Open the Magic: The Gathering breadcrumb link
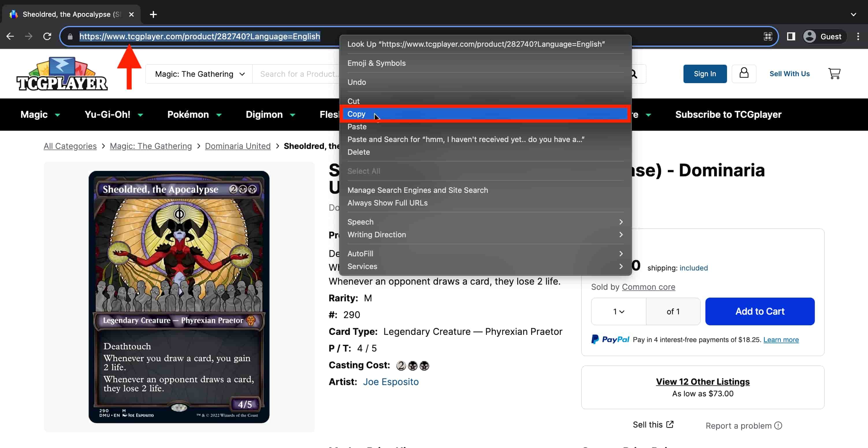 (150, 146)
